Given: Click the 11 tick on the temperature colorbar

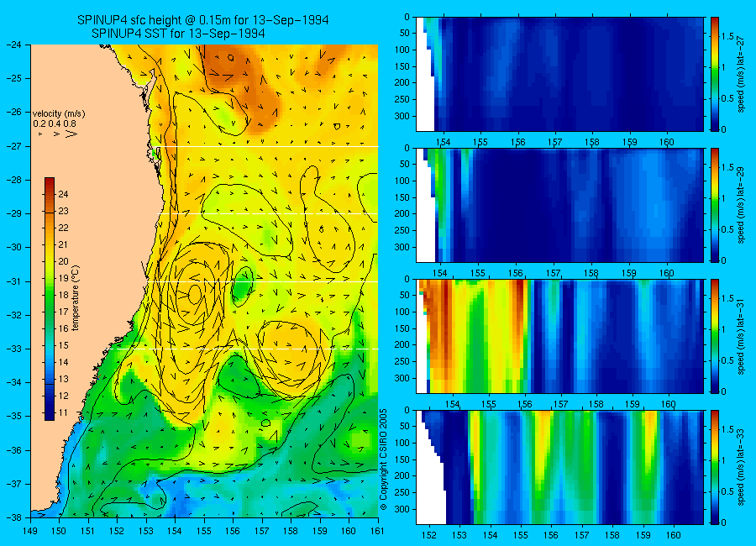Looking at the screenshot, I should click(x=63, y=413).
